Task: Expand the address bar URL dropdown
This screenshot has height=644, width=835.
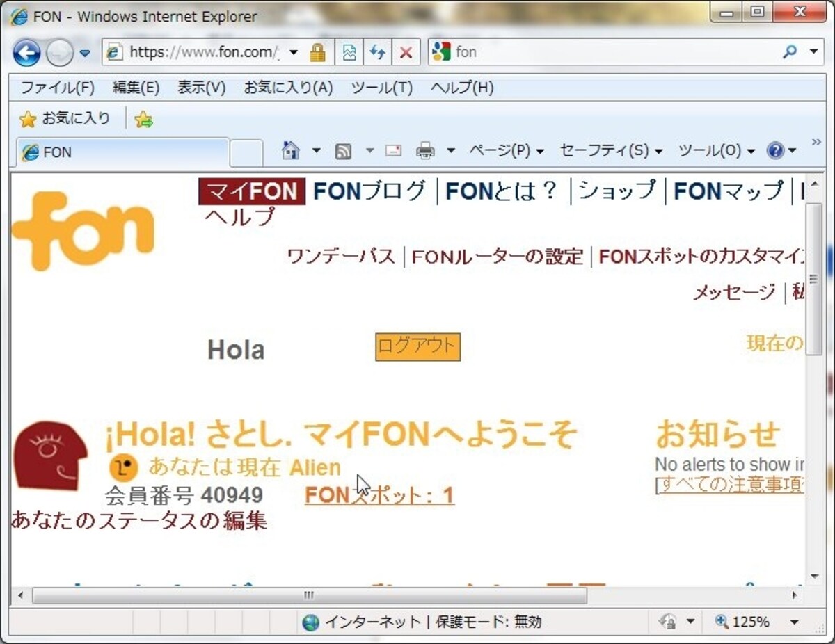Action: point(294,52)
